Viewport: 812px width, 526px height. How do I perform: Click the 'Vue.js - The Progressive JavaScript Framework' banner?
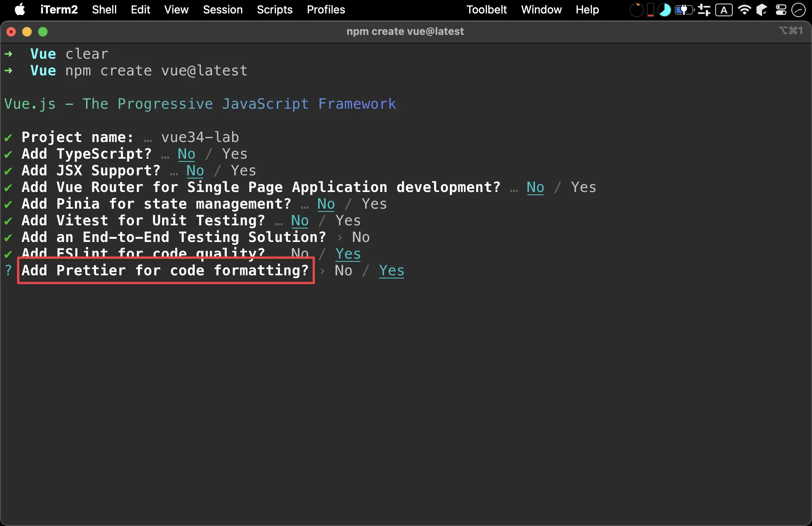200,104
